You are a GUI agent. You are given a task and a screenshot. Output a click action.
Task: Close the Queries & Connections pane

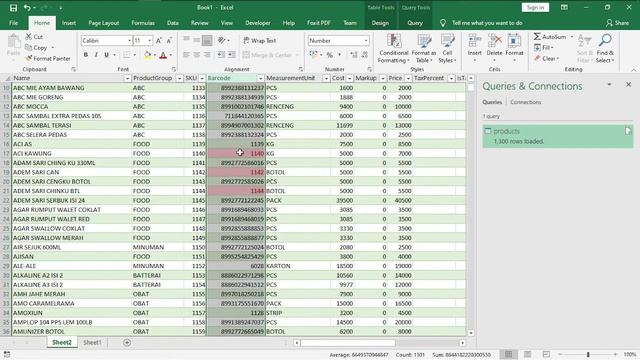tap(629, 84)
